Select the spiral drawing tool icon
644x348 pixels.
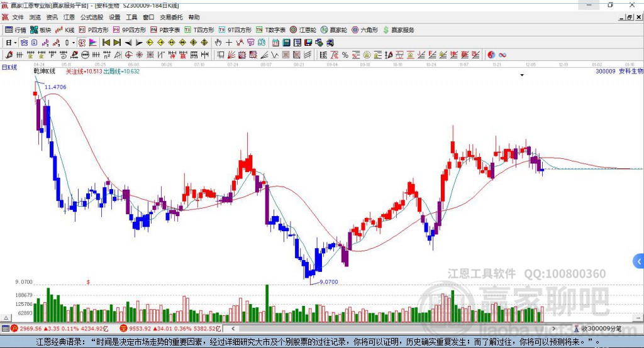click(64, 55)
